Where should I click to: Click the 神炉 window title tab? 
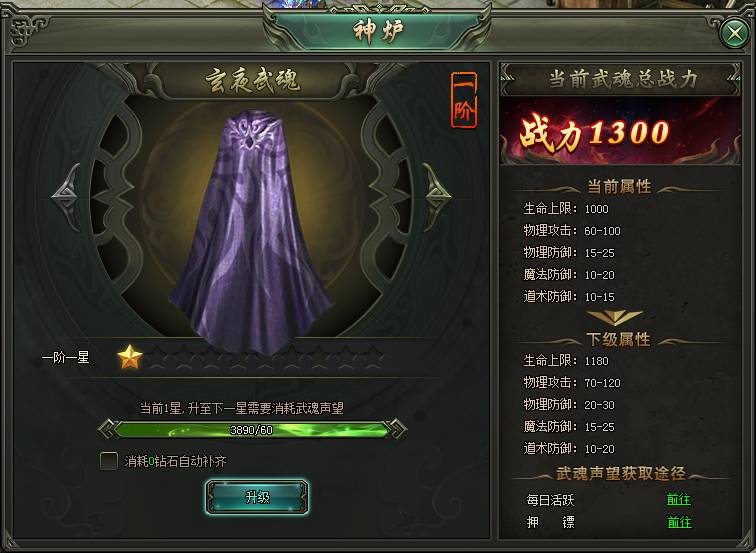pyautogui.click(x=378, y=31)
